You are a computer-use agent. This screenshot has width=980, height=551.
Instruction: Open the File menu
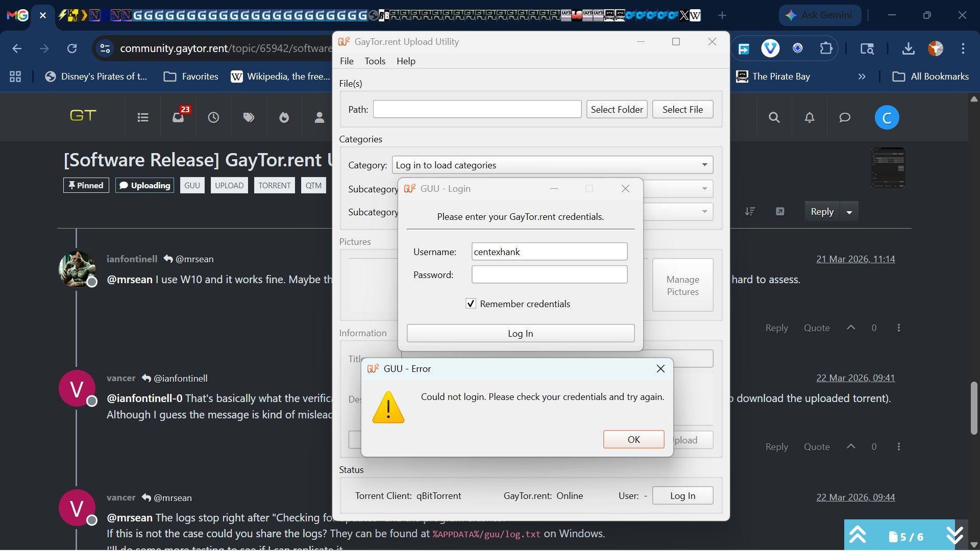pyautogui.click(x=347, y=61)
